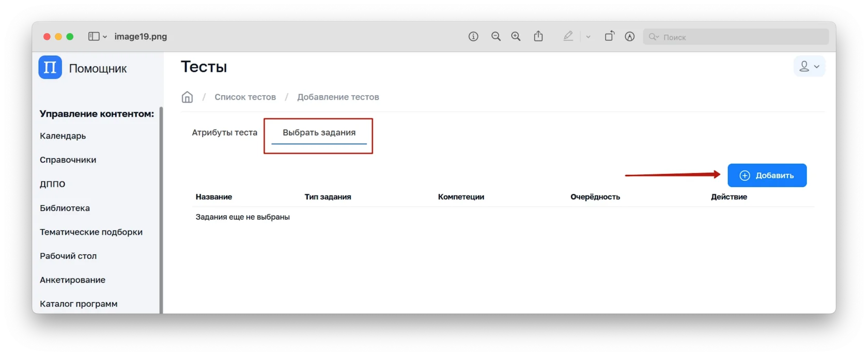
Task: Zoom out using the magnifier minus icon
Action: pos(496,37)
